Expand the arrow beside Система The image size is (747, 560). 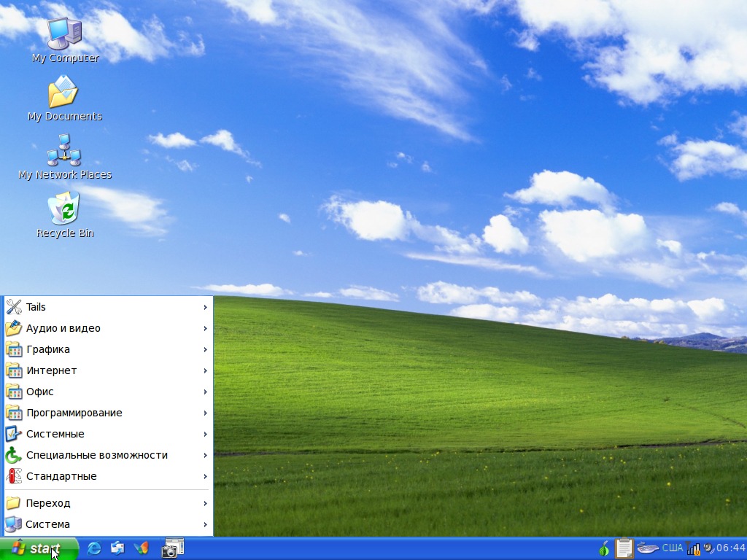pyautogui.click(x=205, y=524)
